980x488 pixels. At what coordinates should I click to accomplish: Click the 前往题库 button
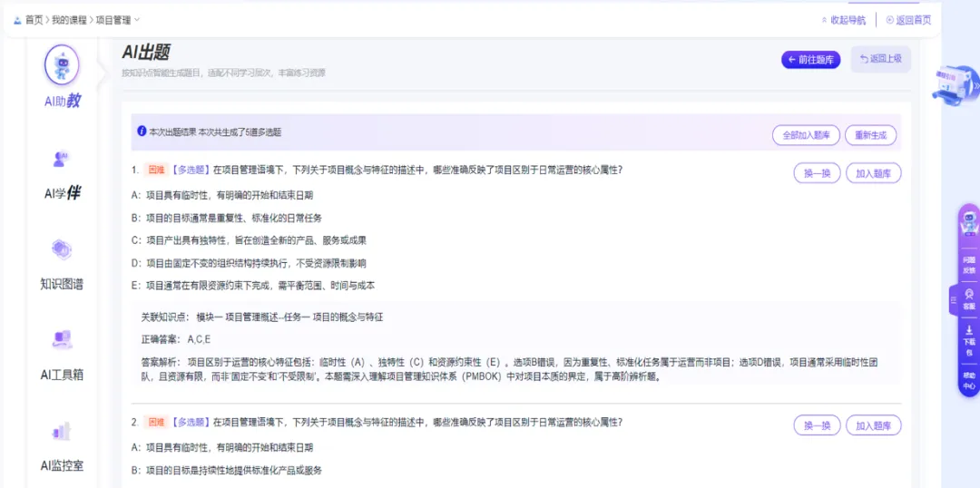pos(810,60)
